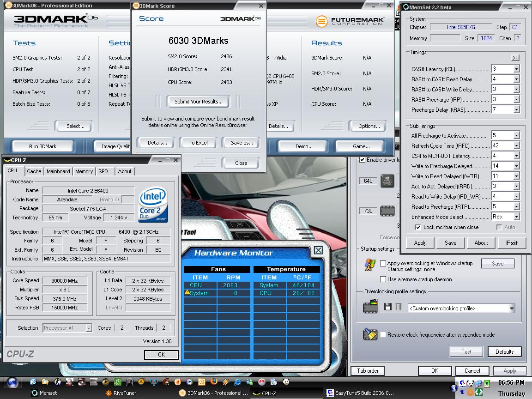Click the NVIDIA GPU core clock chip icon

pos(387,181)
